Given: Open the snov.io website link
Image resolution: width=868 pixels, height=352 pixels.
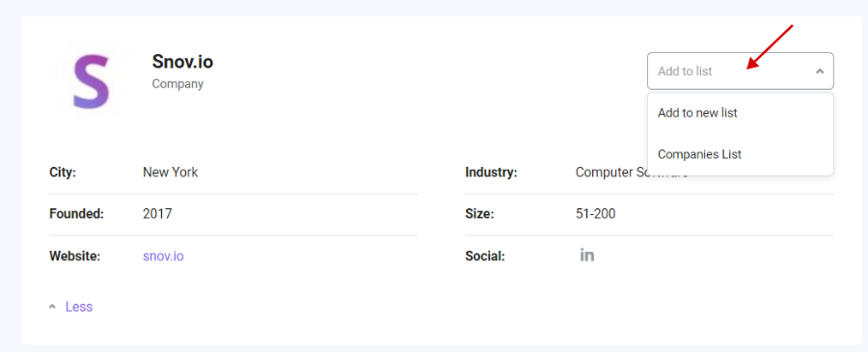Looking at the screenshot, I should click(x=163, y=257).
